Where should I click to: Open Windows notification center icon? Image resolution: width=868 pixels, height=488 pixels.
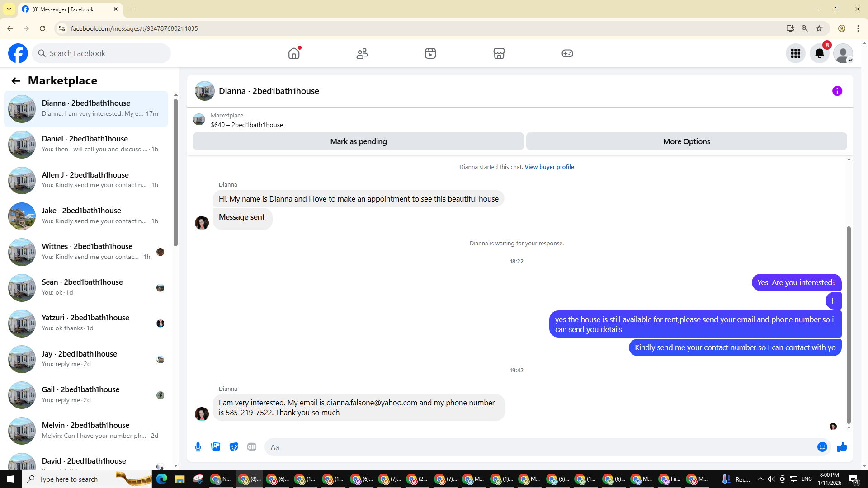point(854,479)
